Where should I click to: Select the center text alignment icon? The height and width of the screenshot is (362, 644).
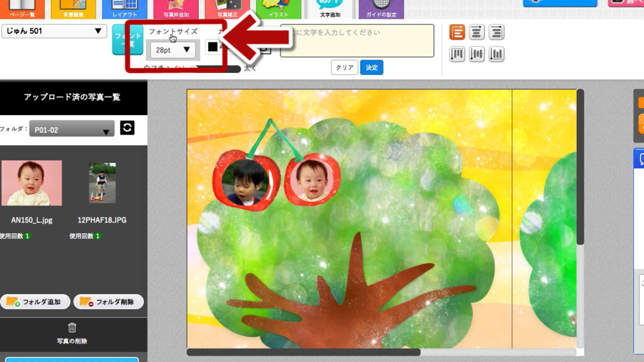477,33
